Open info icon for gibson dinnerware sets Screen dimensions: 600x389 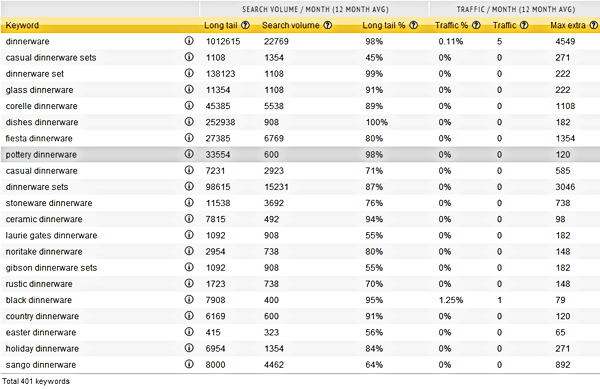pos(189,267)
